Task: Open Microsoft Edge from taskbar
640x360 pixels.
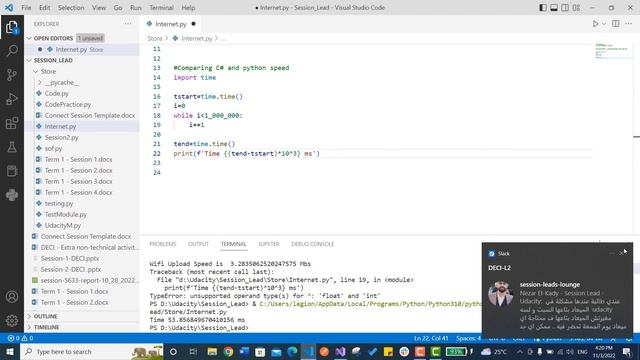Action: click(x=292, y=351)
